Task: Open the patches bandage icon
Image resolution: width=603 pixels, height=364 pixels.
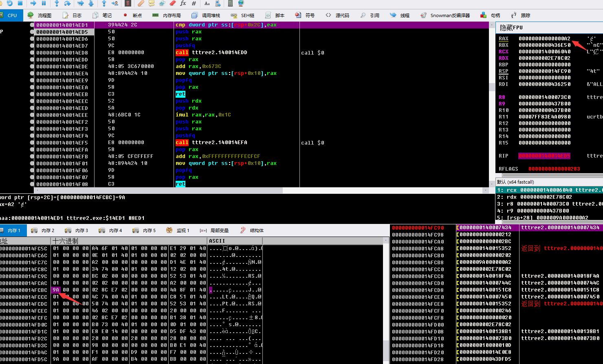Action: (x=141, y=3)
